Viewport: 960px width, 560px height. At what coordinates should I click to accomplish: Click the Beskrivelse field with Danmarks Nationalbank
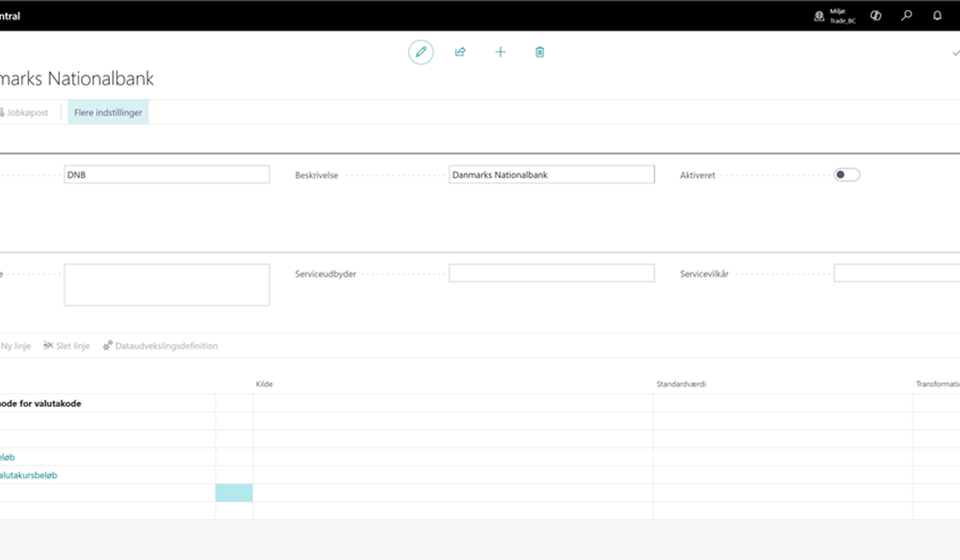(x=551, y=174)
